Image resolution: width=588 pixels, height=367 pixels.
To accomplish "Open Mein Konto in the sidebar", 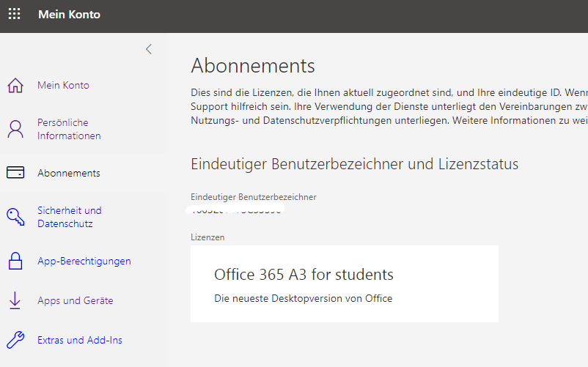I will pyautogui.click(x=63, y=86).
